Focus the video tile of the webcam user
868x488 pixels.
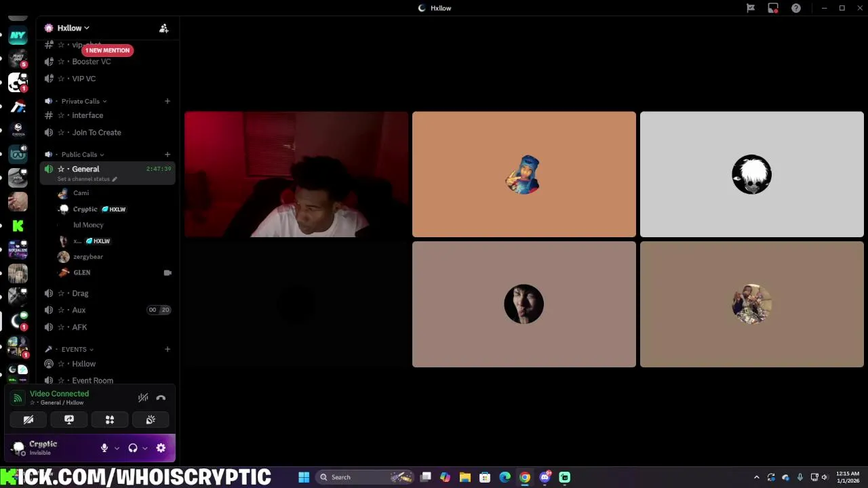click(296, 174)
